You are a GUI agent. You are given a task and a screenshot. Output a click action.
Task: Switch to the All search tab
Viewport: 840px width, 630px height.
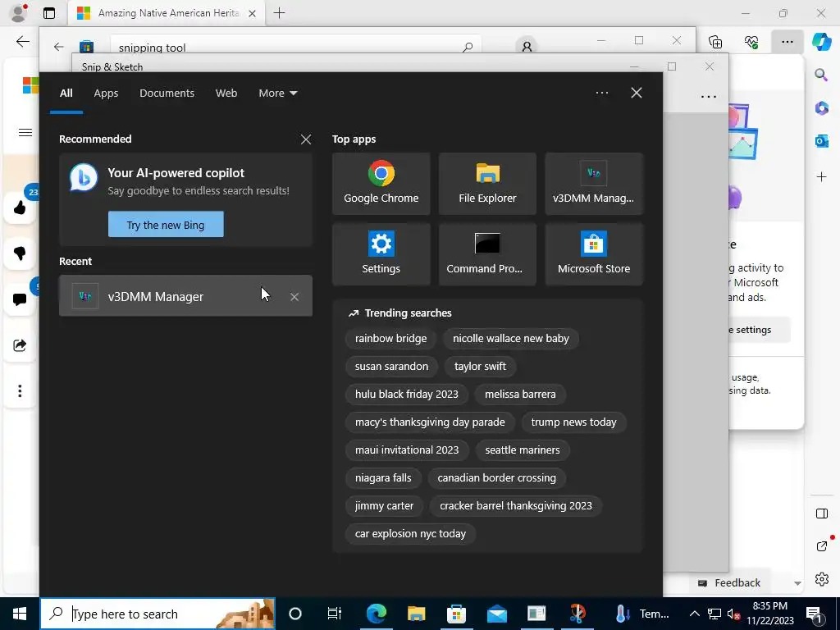(66, 94)
